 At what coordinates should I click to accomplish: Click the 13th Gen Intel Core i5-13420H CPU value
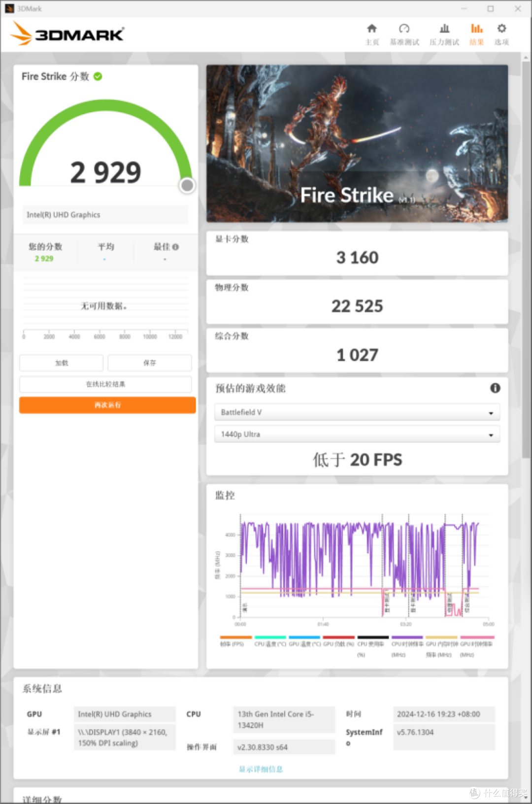pos(284,720)
